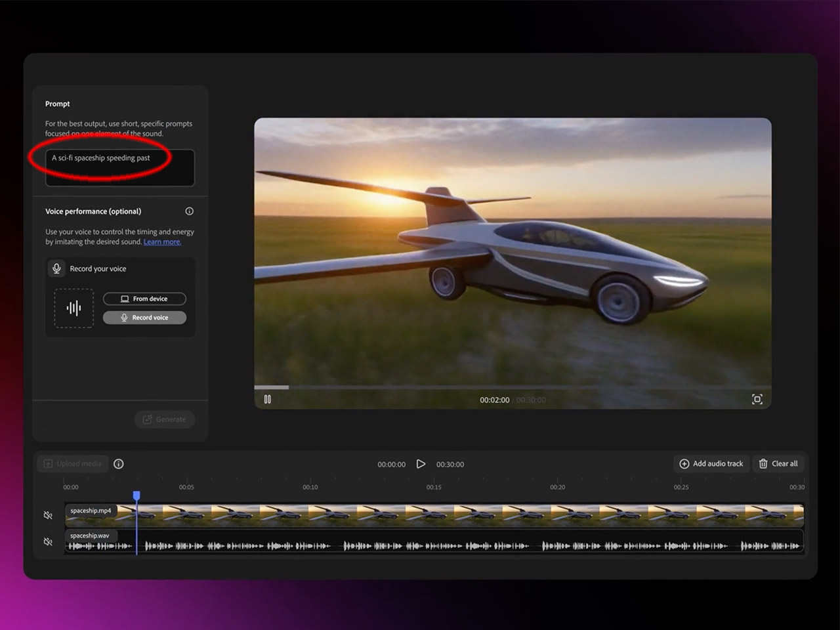
Task: Click the 00:10 mark on the timeline ruler
Action: click(x=310, y=488)
